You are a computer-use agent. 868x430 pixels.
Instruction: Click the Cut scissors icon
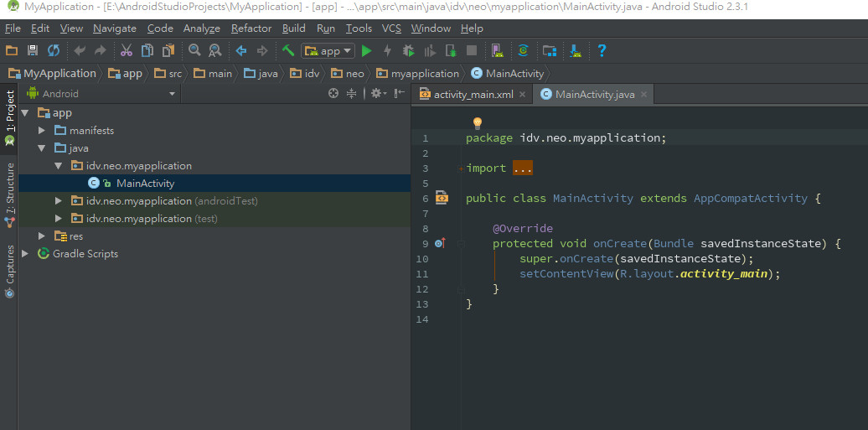tap(127, 51)
